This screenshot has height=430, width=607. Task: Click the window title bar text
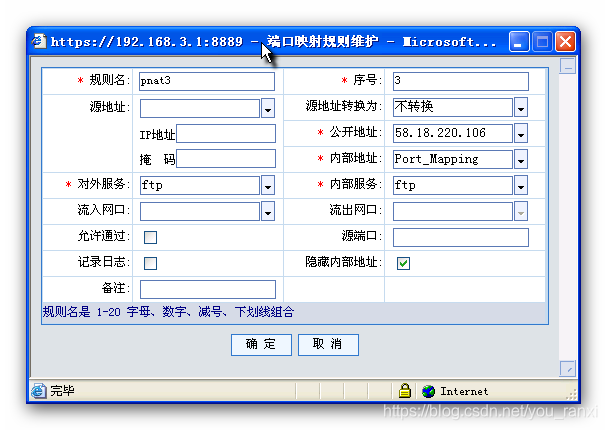tap(273, 41)
